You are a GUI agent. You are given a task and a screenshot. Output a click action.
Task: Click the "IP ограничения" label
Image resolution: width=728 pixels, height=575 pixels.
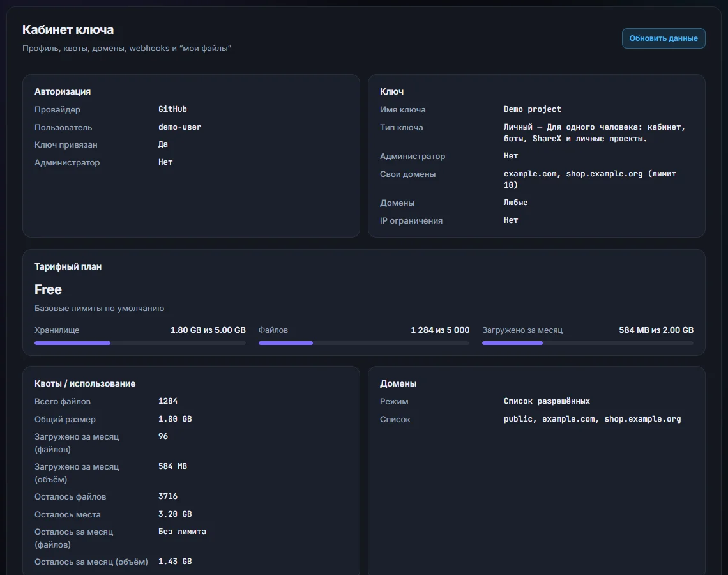[411, 220]
